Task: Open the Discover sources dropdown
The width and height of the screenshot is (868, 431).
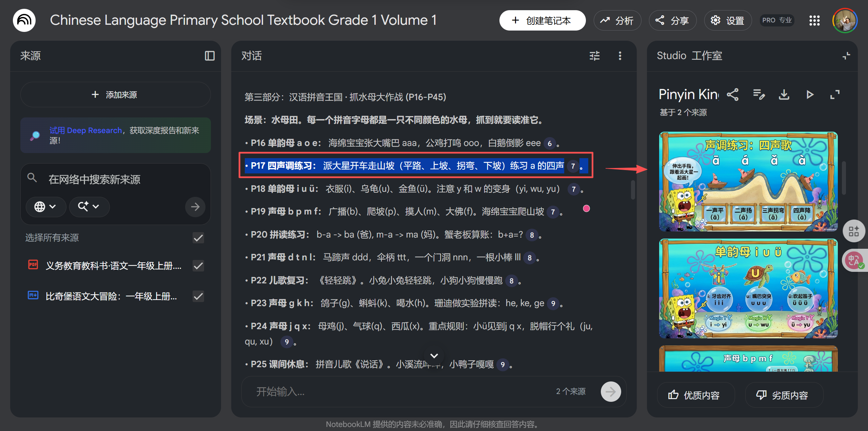Action: click(x=89, y=207)
